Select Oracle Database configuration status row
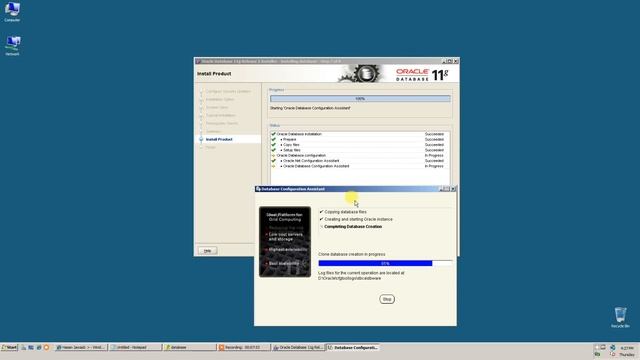This screenshot has height=360, width=640. point(360,156)
